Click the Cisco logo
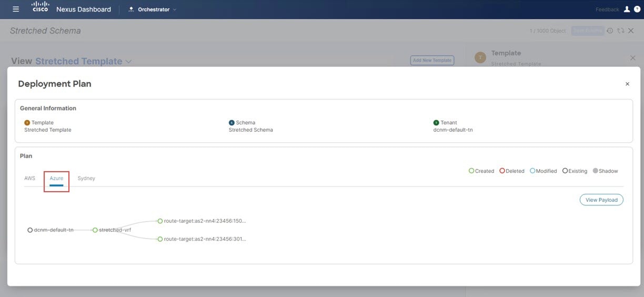 tap(40, 7)
